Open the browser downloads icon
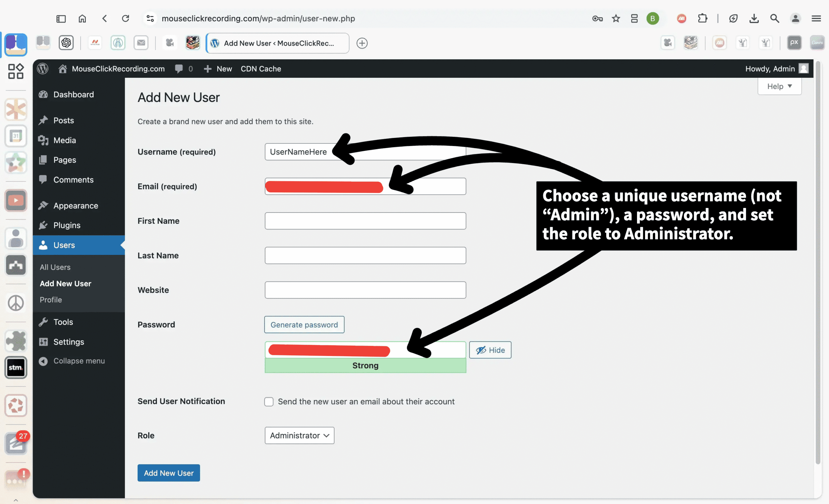The image size is (829, 504). pos(754,18)
